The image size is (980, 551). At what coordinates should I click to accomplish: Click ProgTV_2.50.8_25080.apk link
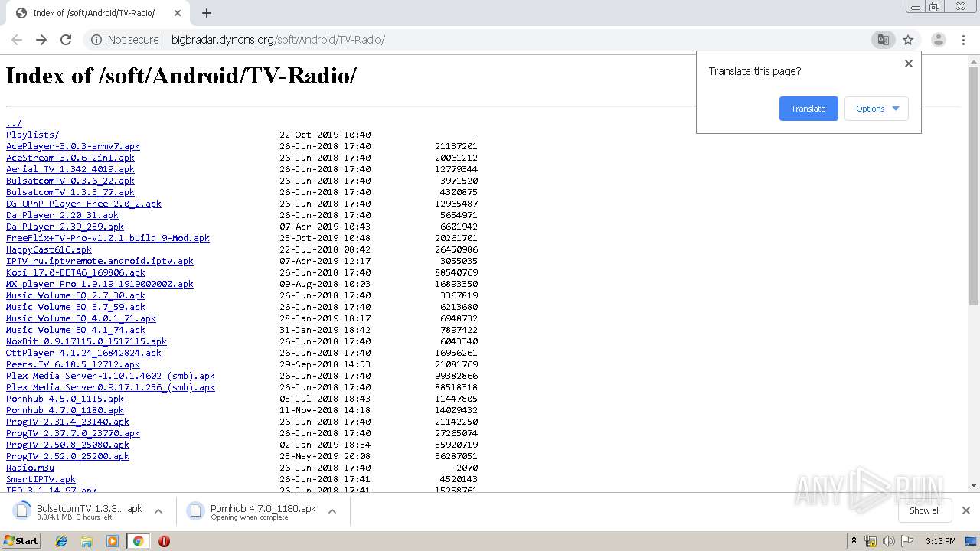(x=67, y=445)
